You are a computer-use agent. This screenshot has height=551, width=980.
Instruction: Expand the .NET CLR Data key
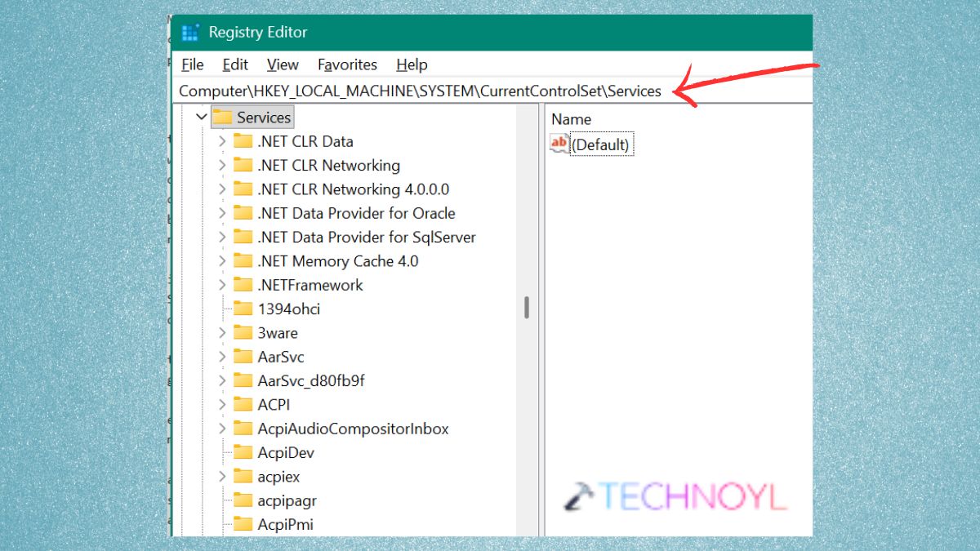(221, 141)
